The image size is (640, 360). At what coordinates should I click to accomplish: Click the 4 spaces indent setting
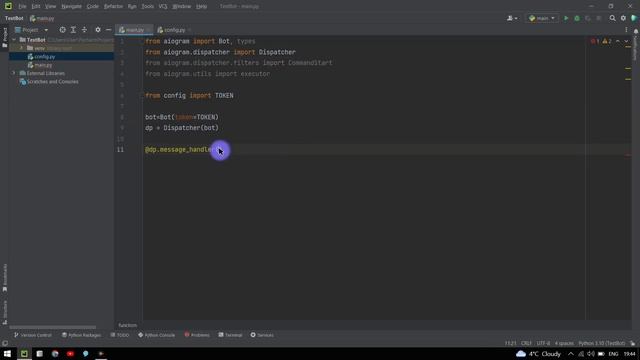[x=564, y=343]
